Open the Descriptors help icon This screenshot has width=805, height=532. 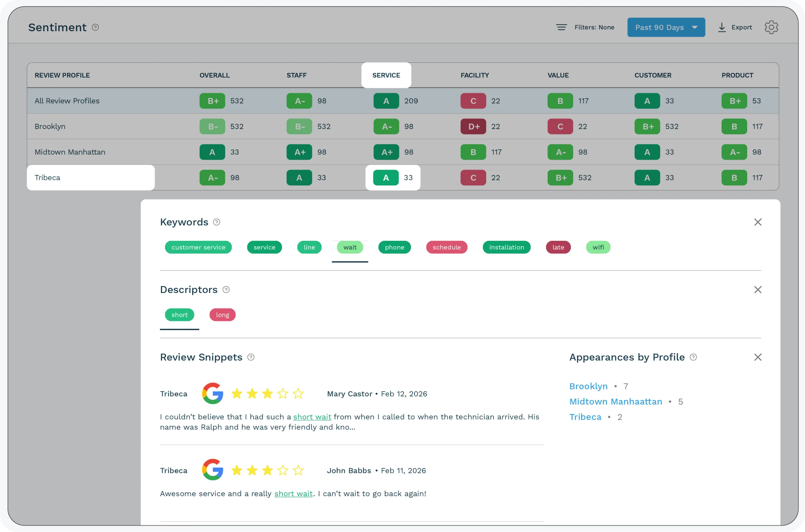tap(226, 290)
